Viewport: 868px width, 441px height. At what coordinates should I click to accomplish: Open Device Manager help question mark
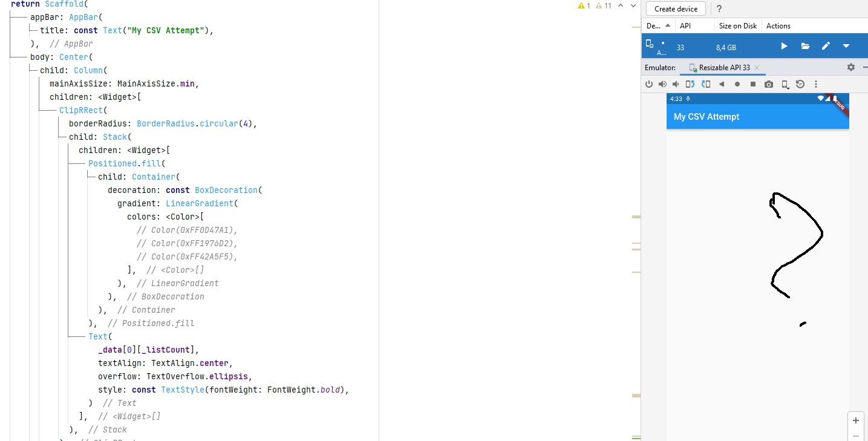(x=719, y=9)
